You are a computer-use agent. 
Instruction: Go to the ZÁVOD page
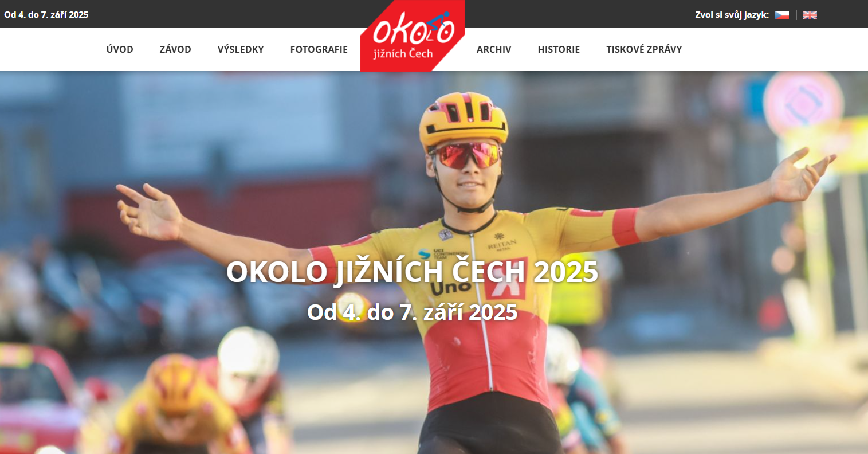[175, 49]
